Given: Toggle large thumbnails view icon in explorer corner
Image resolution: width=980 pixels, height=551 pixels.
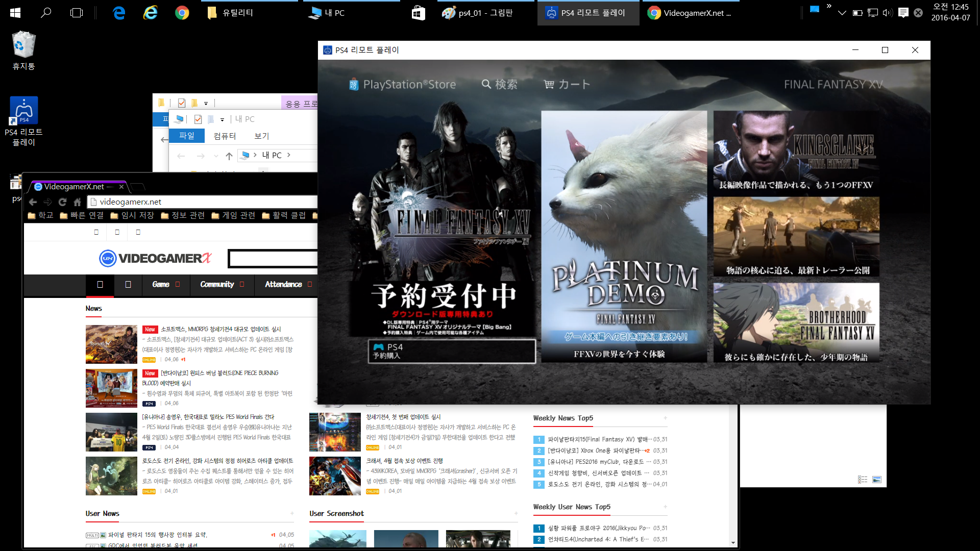Looking at the screenshot, I should click(877, 480).
